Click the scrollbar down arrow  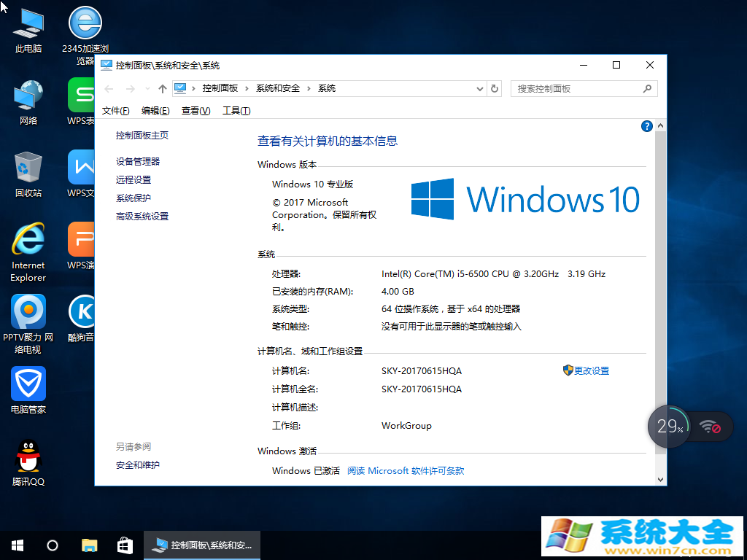pyautogui.click(x=660, y=480)
